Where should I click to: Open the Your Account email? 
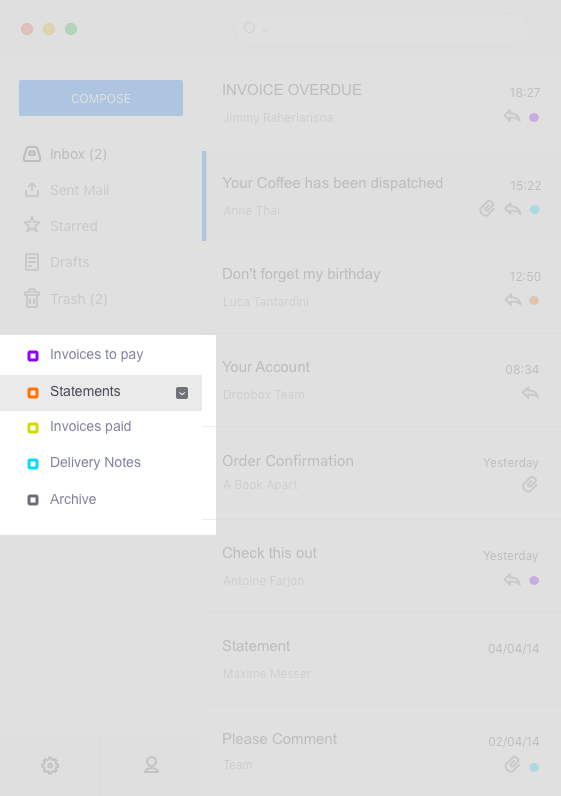[382, 380]
